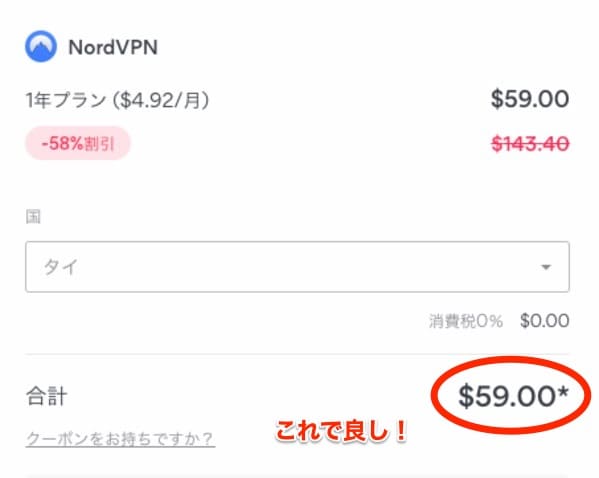This screenshot has height=478, width=599.
Task: Open the クーポンをお持ちですか？ coupon link
Action: [x=120, y=439]
